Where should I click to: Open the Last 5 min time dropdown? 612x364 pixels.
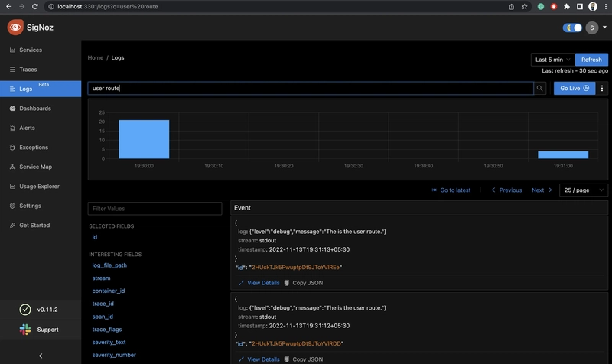(x=552, y=60)
